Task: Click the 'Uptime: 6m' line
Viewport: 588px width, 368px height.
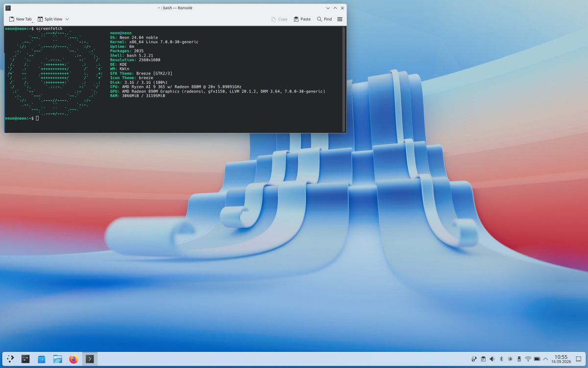Action: 122,47
